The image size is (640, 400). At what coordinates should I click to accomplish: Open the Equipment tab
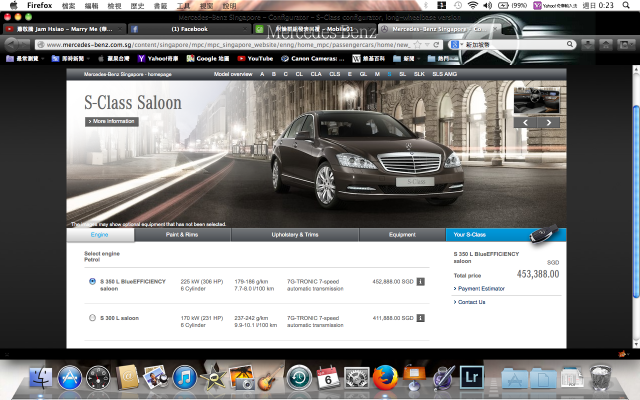[402, 235]
